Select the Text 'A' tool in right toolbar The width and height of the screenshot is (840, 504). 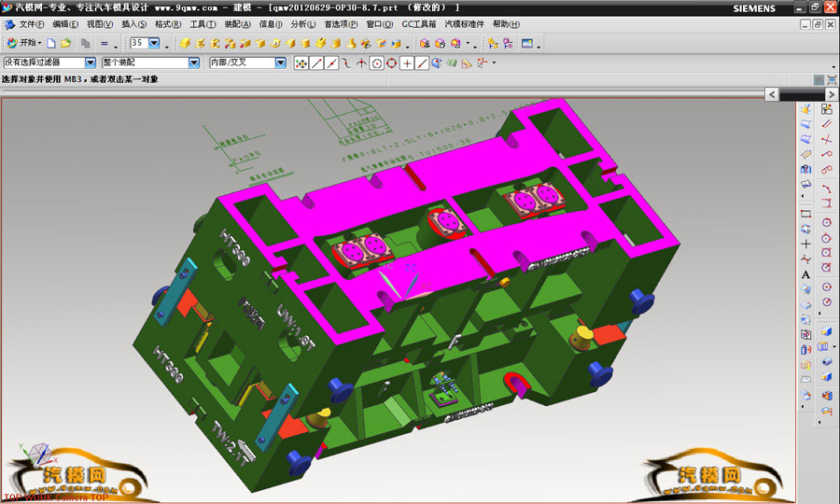[806, 274]
